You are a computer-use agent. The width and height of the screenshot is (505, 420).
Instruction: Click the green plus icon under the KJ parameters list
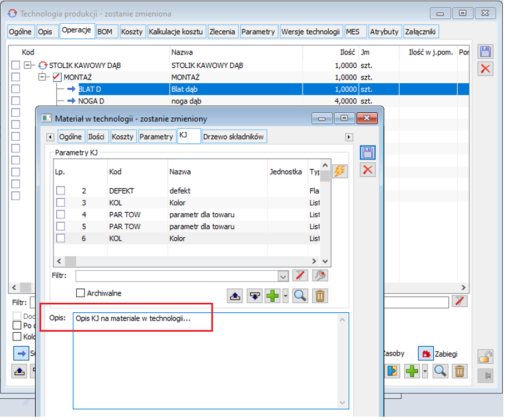point(273,296)
